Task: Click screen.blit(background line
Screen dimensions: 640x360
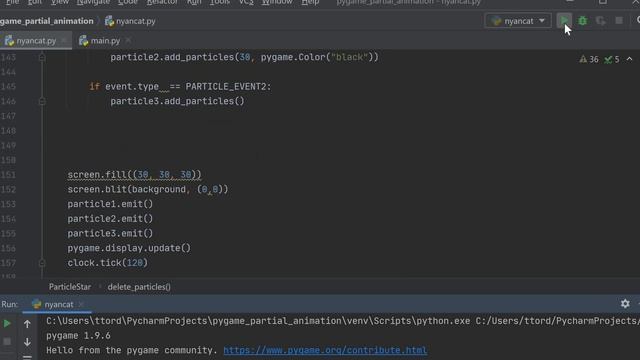Action: [148, 189]
